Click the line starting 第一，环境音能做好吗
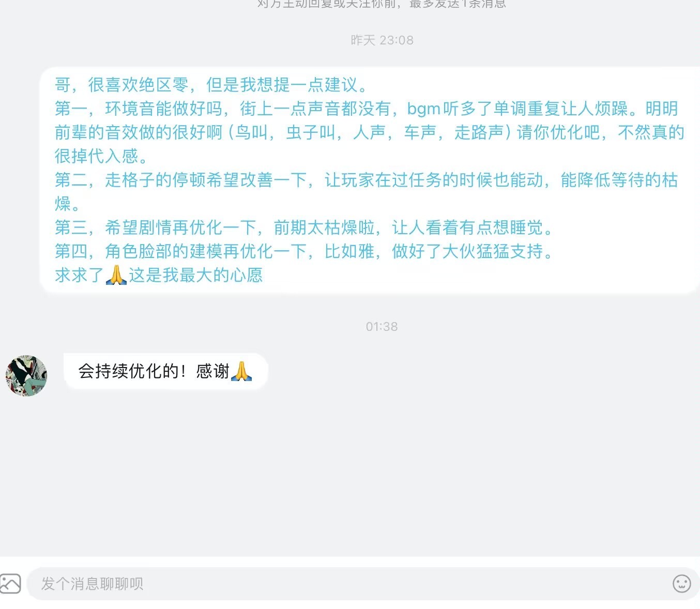 366,109
